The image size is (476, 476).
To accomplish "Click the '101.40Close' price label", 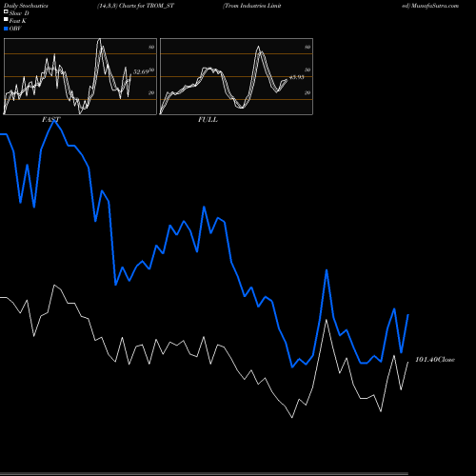I will pos(435,360).
